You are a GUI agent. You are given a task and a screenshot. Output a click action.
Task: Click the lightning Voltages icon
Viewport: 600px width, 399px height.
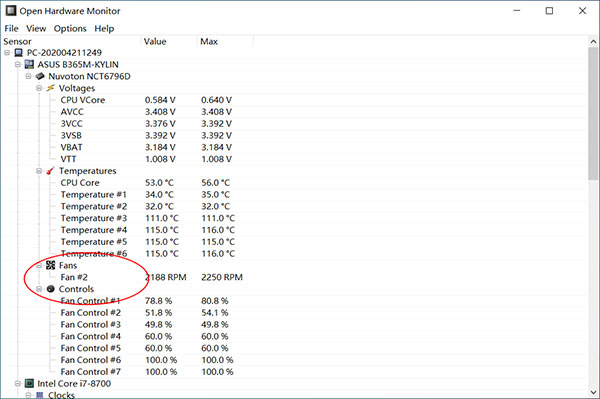[50, 88]
